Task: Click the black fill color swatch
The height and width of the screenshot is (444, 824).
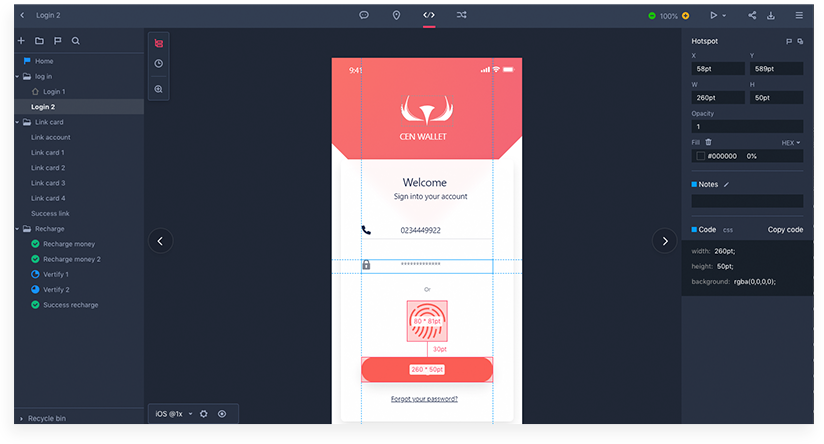Action: click(700, 156)
